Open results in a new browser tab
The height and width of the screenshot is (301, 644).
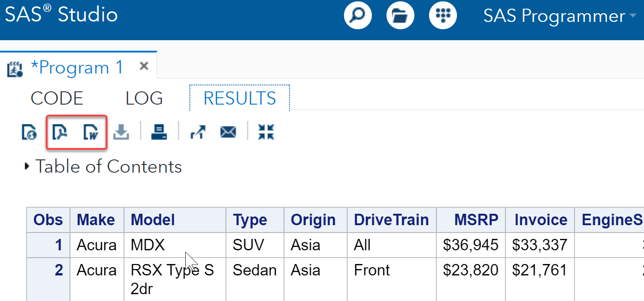[x=198, y=132]
